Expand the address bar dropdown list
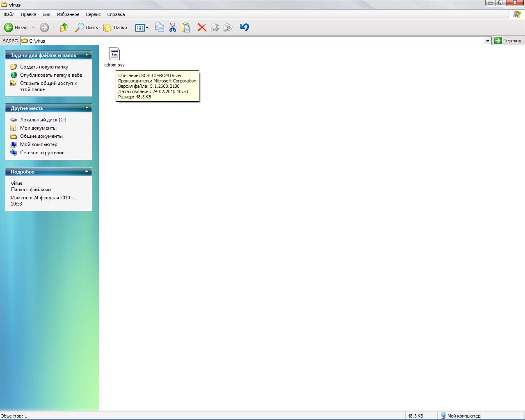Screen dimensions: 525x420 488,41
